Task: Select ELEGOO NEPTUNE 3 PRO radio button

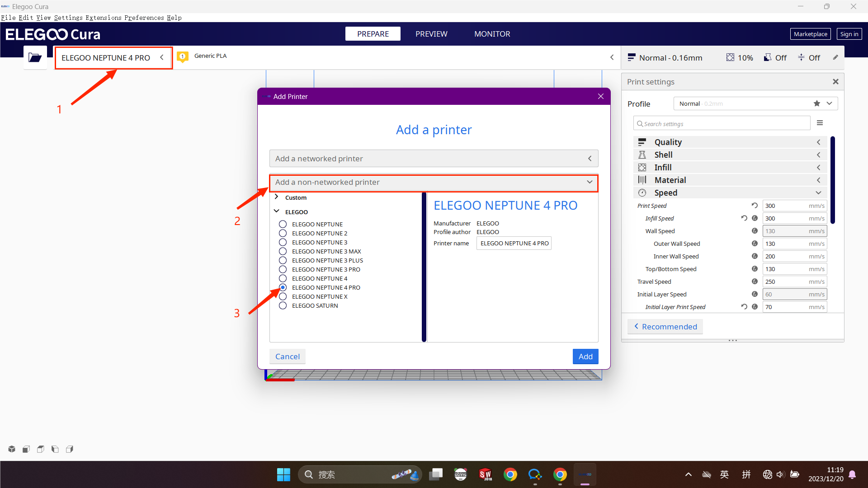Action: pos(283,269)
